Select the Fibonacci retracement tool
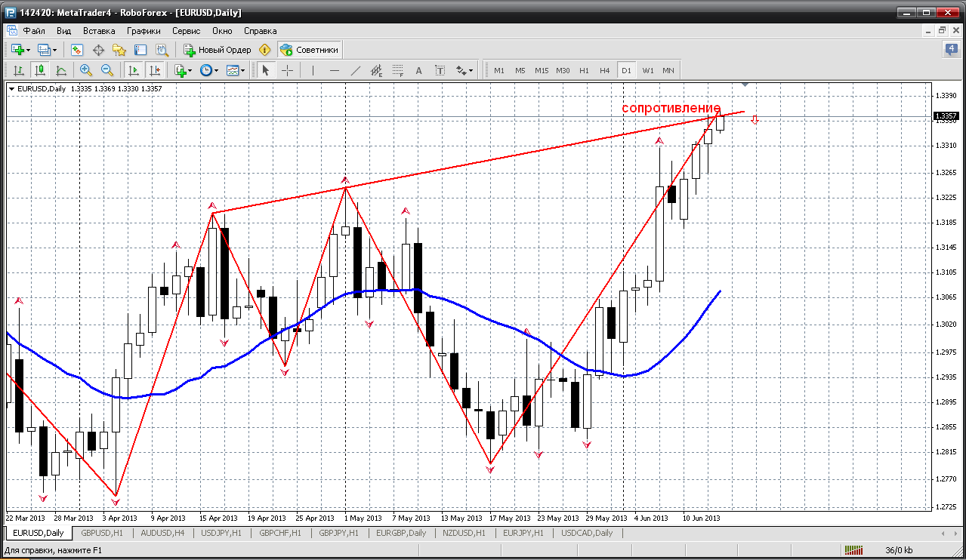966x560 pixels. 398,70
